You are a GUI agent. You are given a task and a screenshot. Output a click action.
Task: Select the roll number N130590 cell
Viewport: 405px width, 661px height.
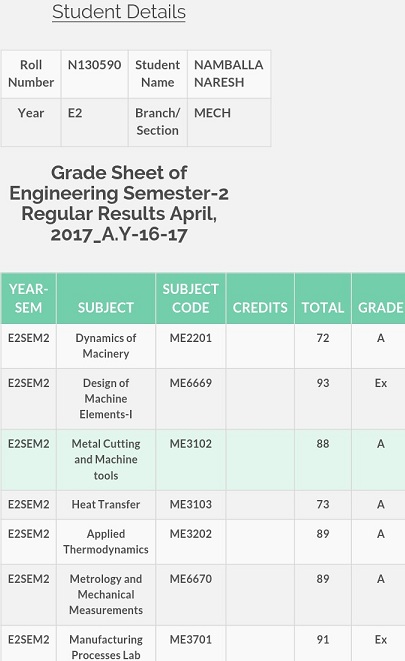(x=94, y=74)
